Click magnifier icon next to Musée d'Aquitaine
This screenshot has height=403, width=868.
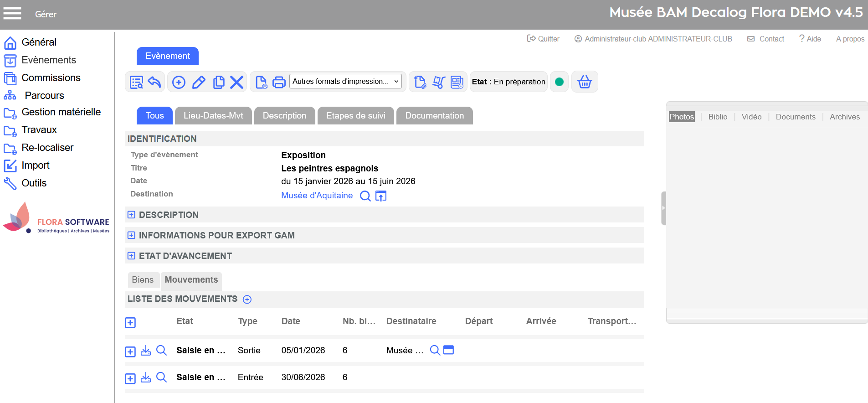click(365, 196)
